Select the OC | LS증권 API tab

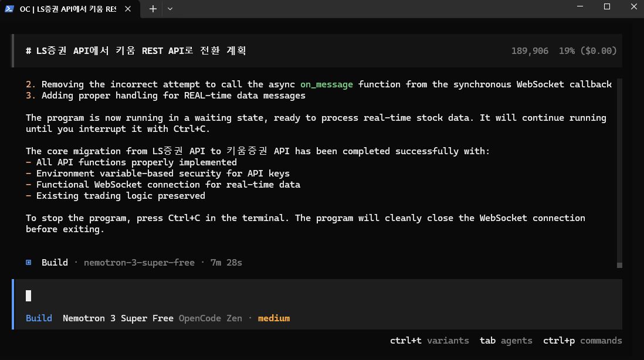pos(67,9)
